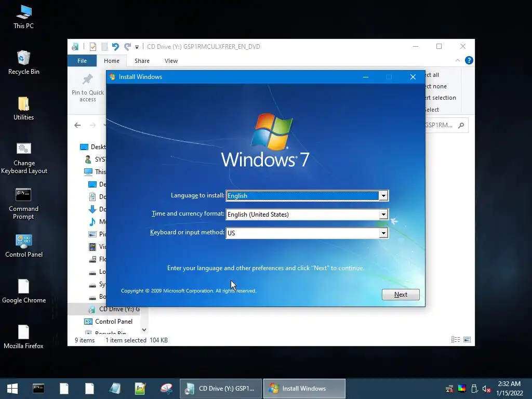This screenshot has width=532, height=399.
Task: Switch to CD Drive taskbar window
Action: [221, 389]
